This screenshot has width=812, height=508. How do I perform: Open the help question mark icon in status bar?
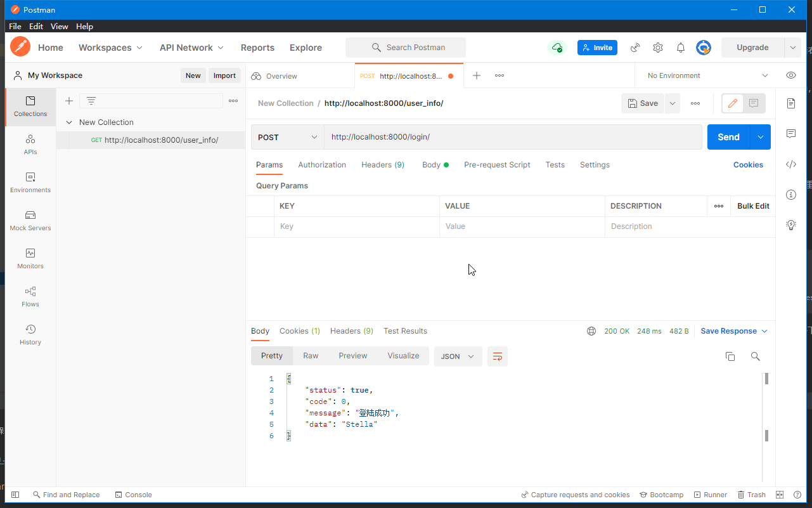pos(796,495)
